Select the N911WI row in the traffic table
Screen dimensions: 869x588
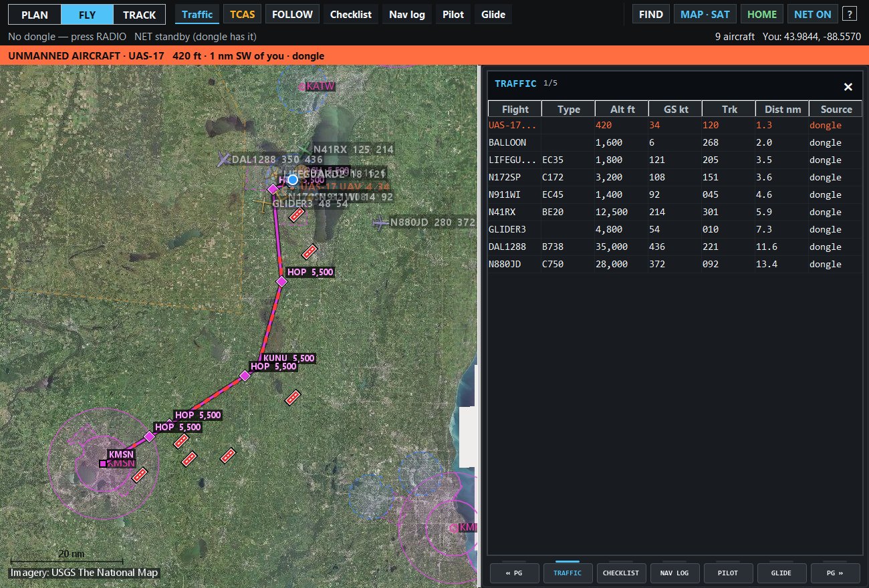click(675, 194)
